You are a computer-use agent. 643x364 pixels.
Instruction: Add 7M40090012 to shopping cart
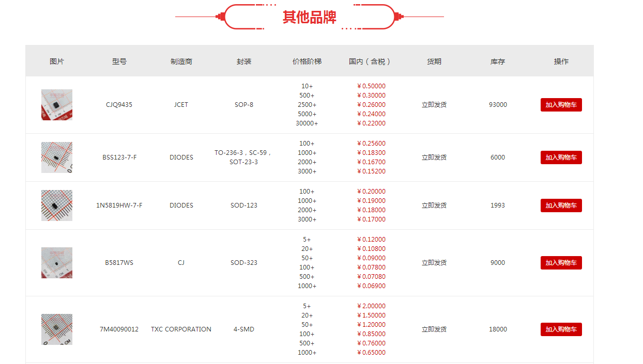(x=561, y=329)
